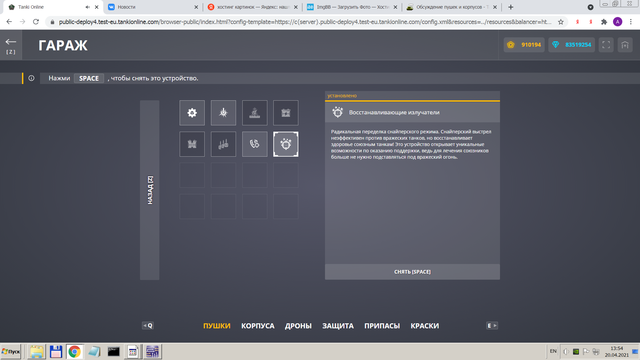The width and height of the screenshot is (640, 360).
Task: Go to previous category with Q arrow
Action: [148, 325]
